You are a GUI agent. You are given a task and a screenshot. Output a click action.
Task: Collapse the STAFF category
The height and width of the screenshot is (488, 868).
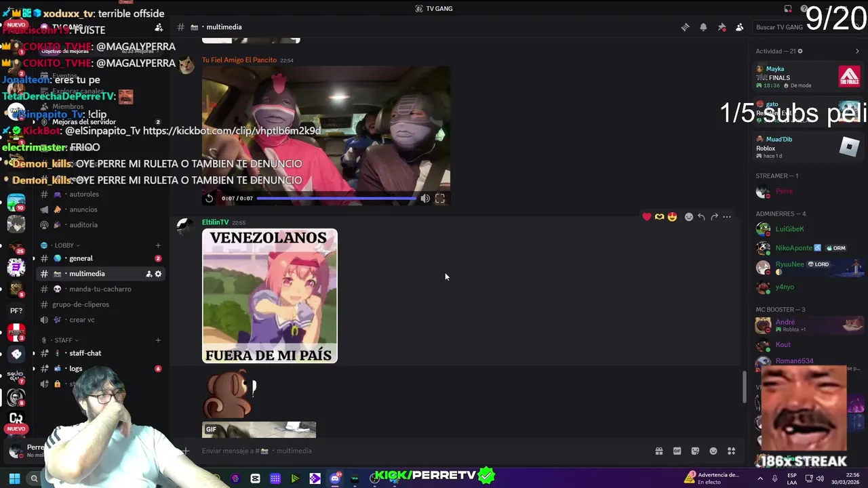[x=60, y=340]
